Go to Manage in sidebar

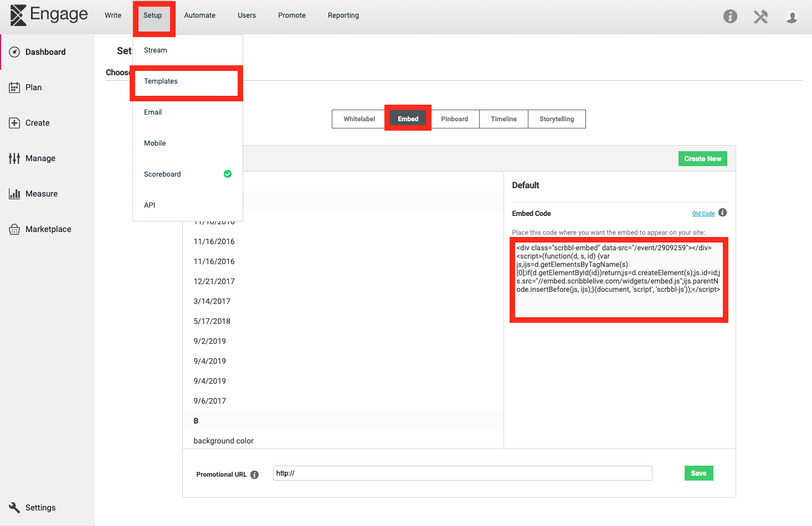click(x=47, y=158)
